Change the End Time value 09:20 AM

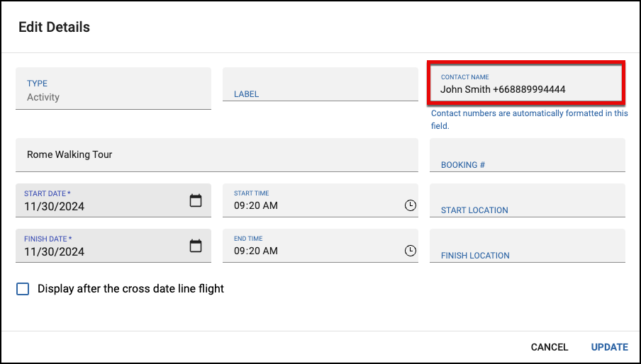(256, 251)
